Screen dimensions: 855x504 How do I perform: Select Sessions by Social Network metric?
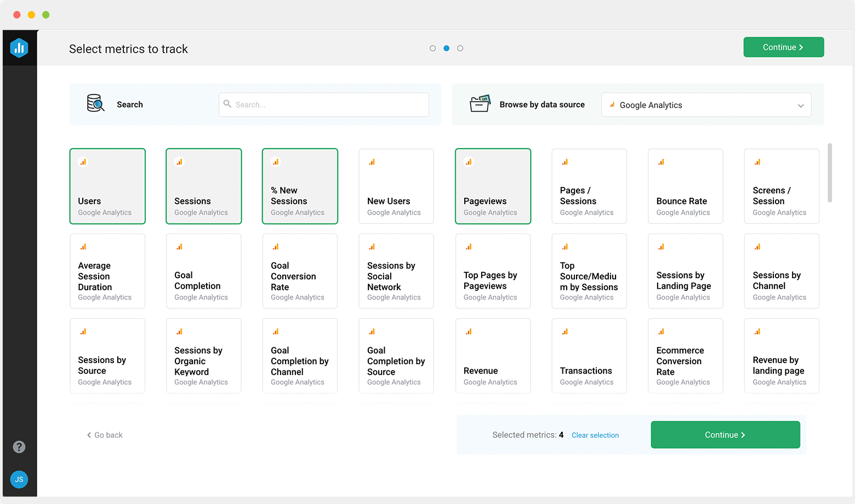pyautogui.click(x=396, y=271)
